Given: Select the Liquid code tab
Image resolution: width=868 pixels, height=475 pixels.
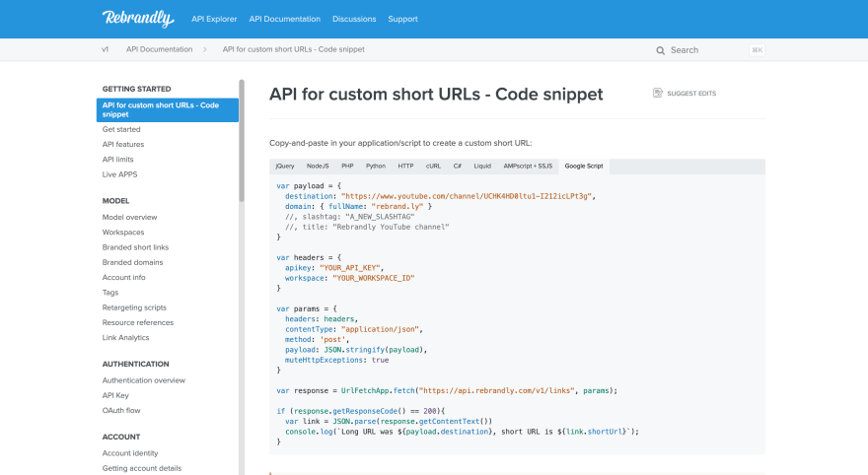Looking at the screenshot, I should (x=482, y=166).
